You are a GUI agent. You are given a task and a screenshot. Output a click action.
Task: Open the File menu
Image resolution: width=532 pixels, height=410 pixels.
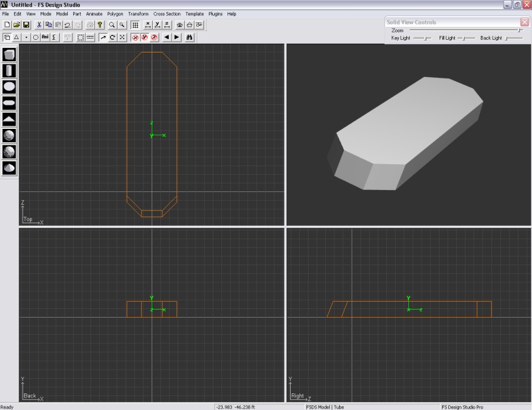(x=5, y=13)
